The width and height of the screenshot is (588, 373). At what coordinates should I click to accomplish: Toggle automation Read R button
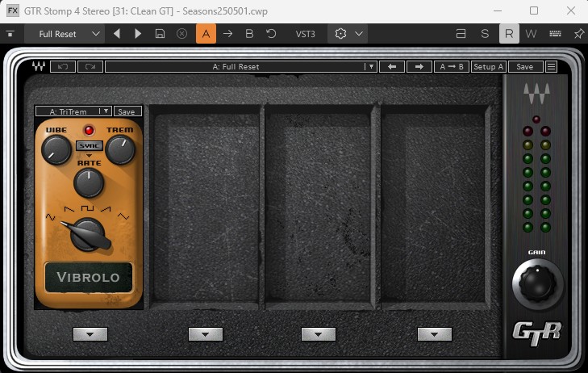pyautogui.click(x=509, y=34)
